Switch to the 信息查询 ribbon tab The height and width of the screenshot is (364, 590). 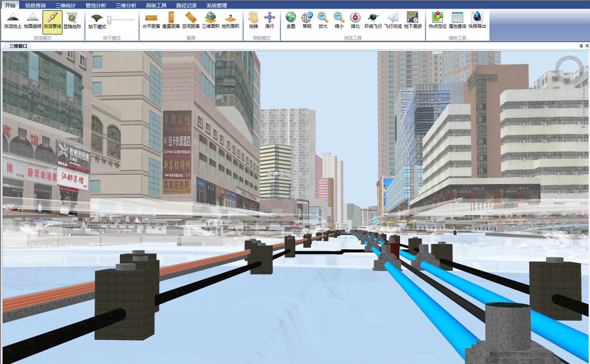(35, 5)
